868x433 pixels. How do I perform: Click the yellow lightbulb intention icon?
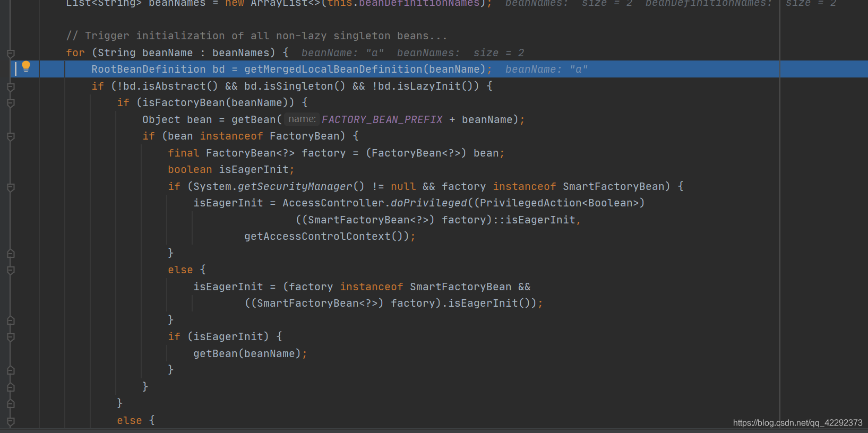(x=26, y=67)
